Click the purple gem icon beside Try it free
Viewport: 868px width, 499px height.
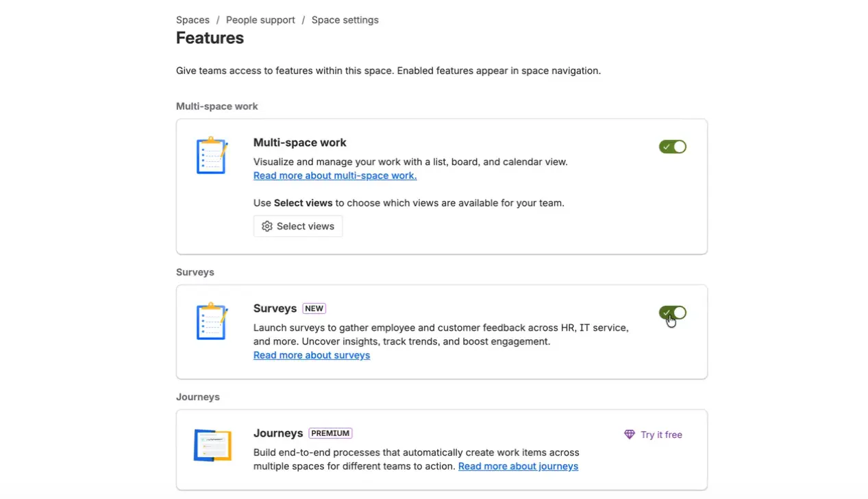pyautogui.click(x=628, y=435)
